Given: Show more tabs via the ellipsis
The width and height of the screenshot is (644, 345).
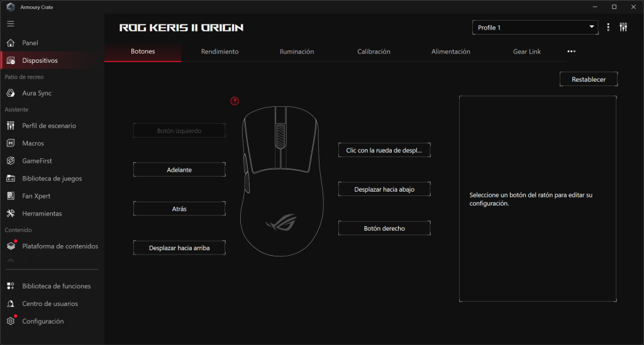Looking at the screenshot, I should tap(571, 52).
